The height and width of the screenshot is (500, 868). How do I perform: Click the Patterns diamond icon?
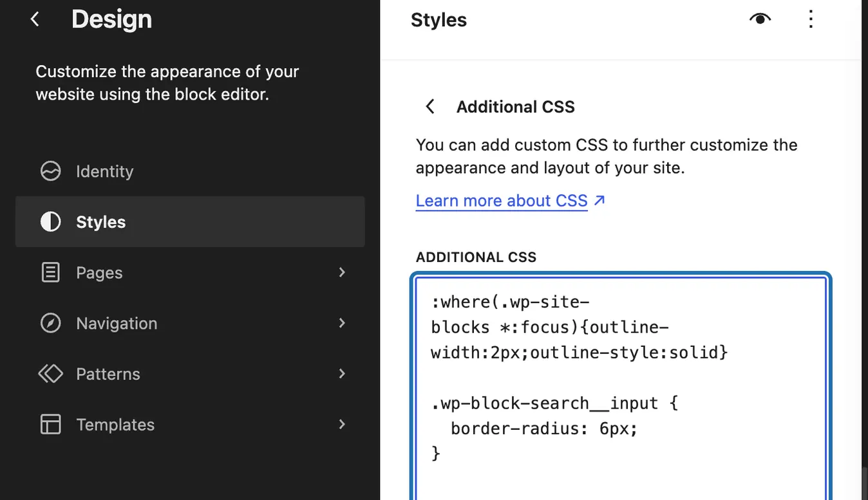(50, 374)
